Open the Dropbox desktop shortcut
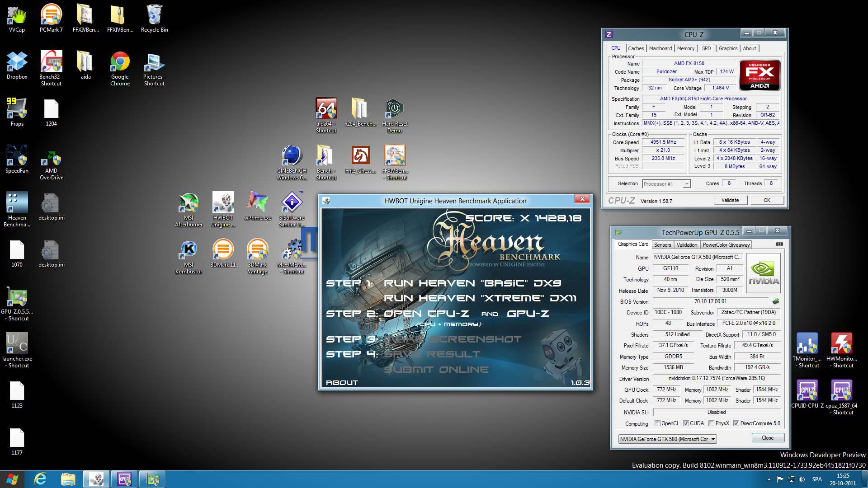This screenshot has width=868, height=488. 17,65
